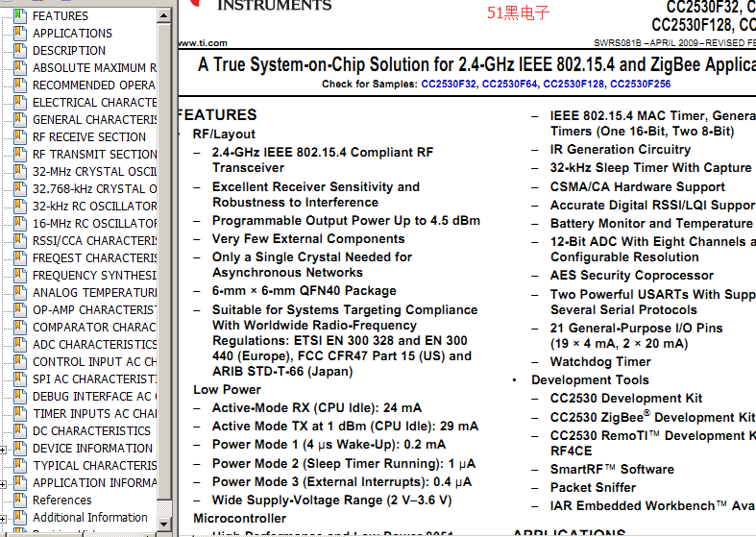Click the page text 'Packet Sniffer'

593,487
